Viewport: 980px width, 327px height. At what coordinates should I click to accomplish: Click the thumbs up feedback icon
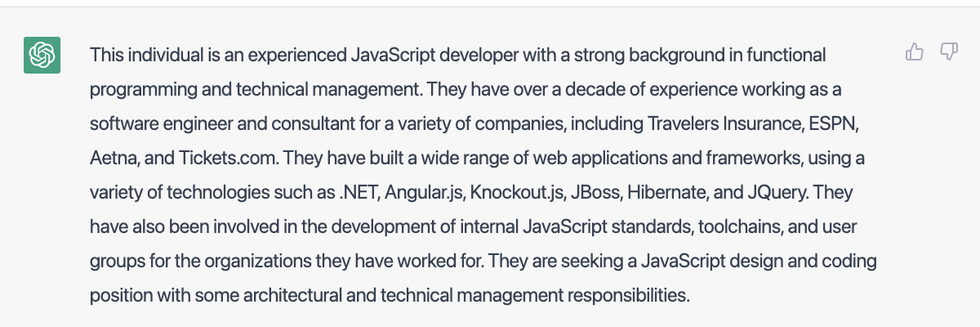point(915,53)
